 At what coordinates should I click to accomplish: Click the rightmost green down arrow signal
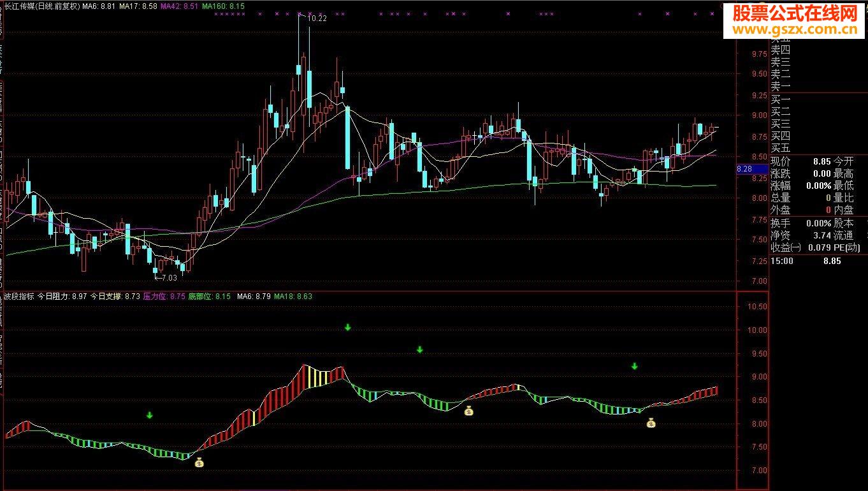(x=635, y=366)
